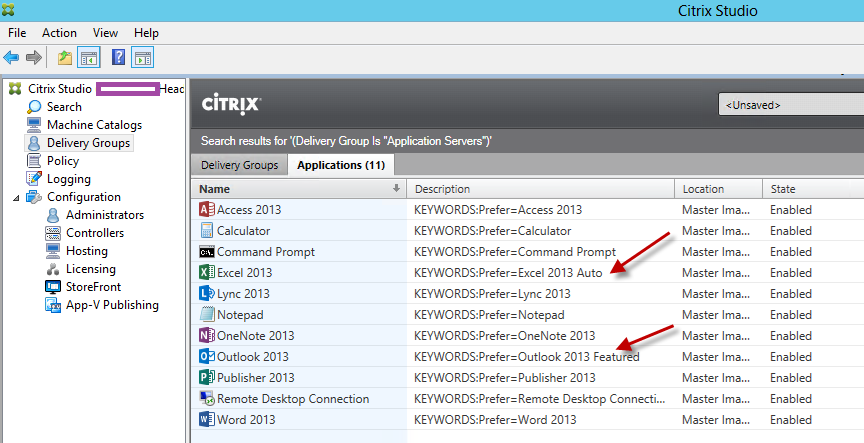
Task: Toggle the Show/Hide Console Tree icon
Action: [88, 57]
